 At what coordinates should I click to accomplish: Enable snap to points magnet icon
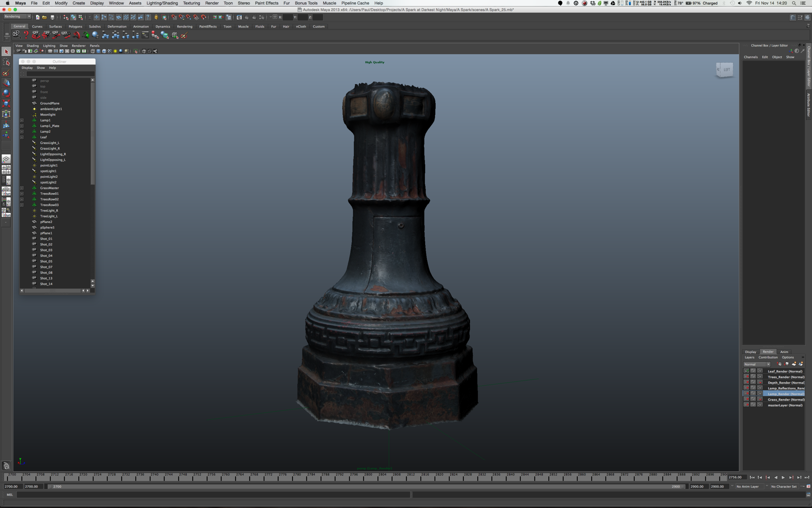[189, 17]
